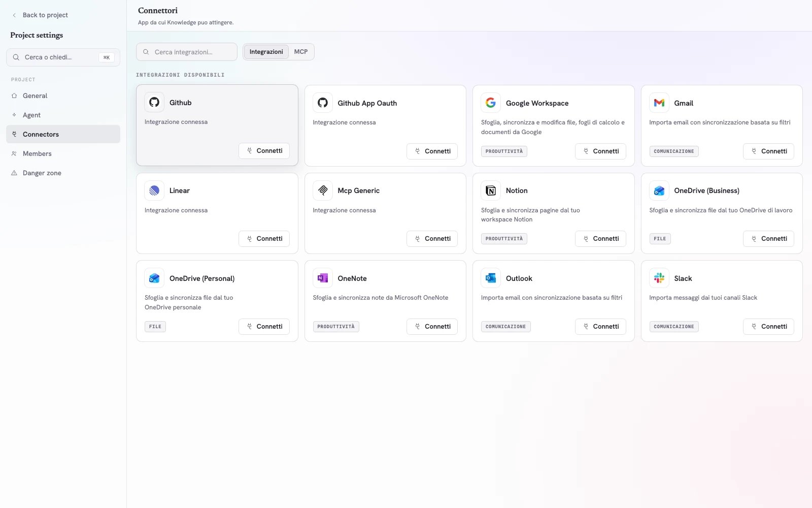Click the Notion logo icon
The height and width of the screenshot is (508, 812).
(491, 190)
